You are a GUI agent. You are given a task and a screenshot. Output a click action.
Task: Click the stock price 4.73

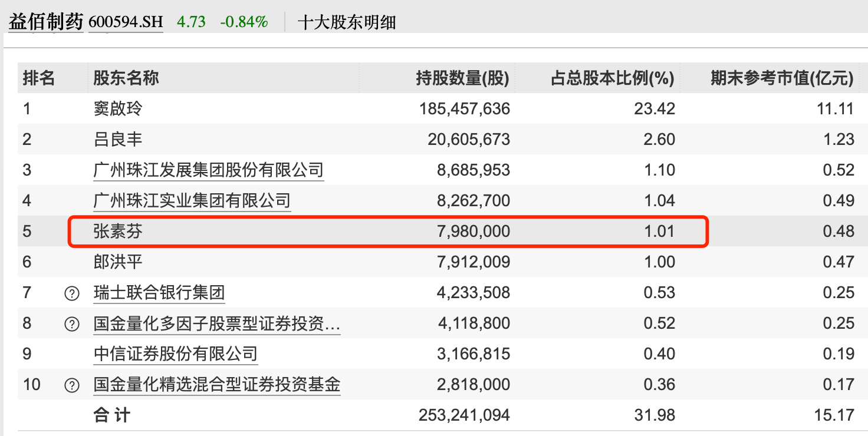192,22
